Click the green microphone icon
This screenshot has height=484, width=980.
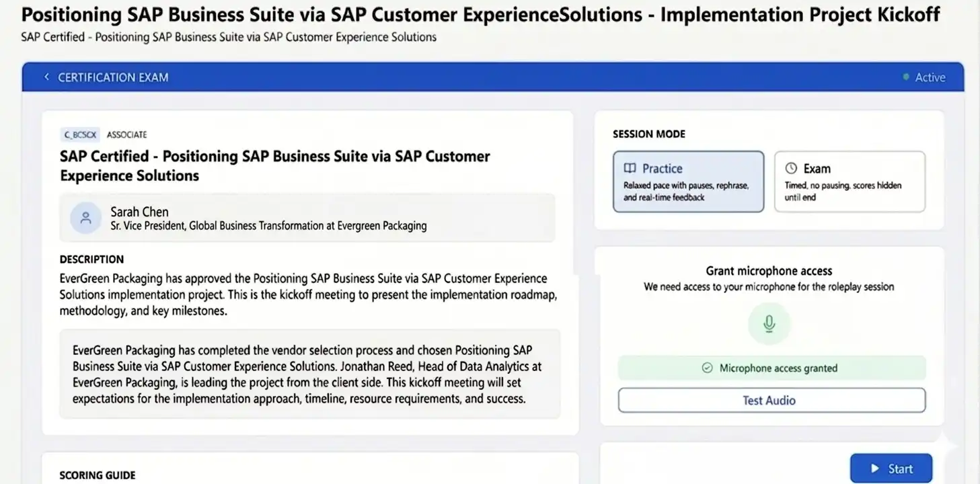click(x=769, y=324)
